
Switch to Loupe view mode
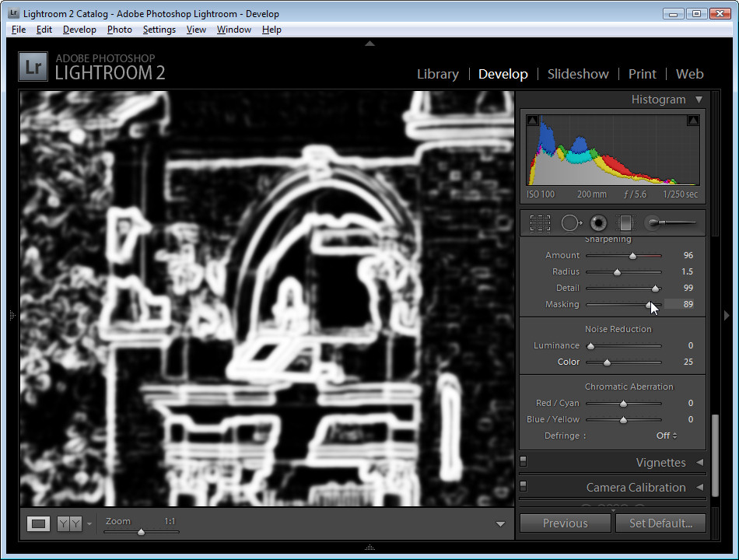pos(39,523)
